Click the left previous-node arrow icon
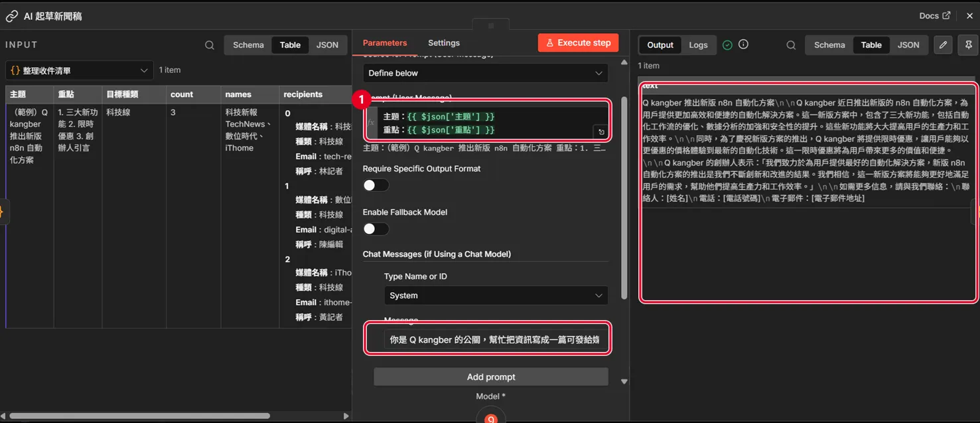The height and width of the screenshot is (423, 980). (3, 212)
